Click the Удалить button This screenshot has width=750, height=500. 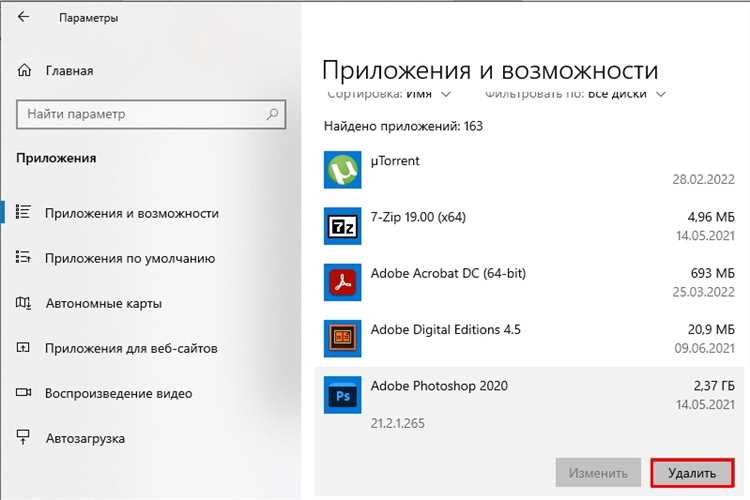(692, 473)
